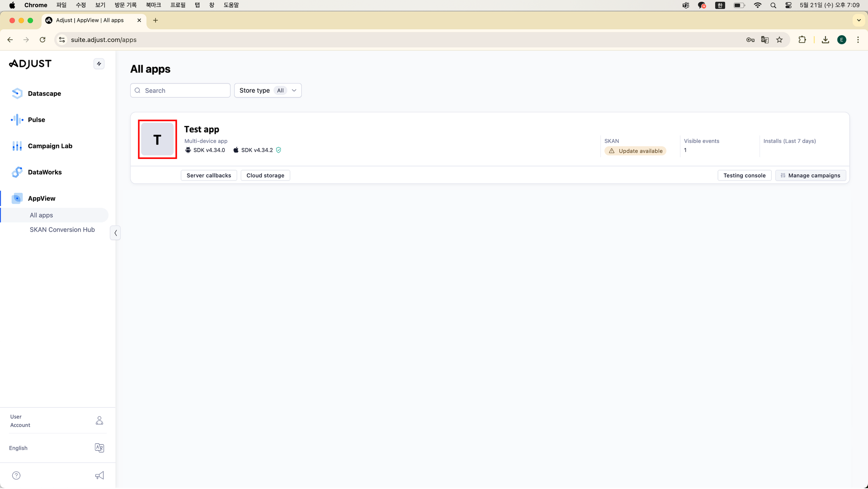Open the 북마크 menu
The height and width of the screenshot is (489, 868).
pyautogui.click(x=153, y=5)
